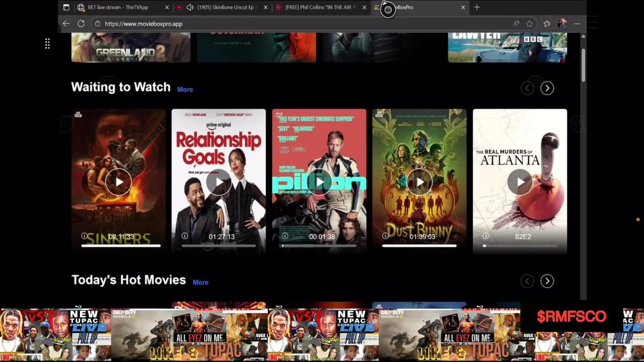
Task: Play the Pillion movie
Action: [319, 182]
